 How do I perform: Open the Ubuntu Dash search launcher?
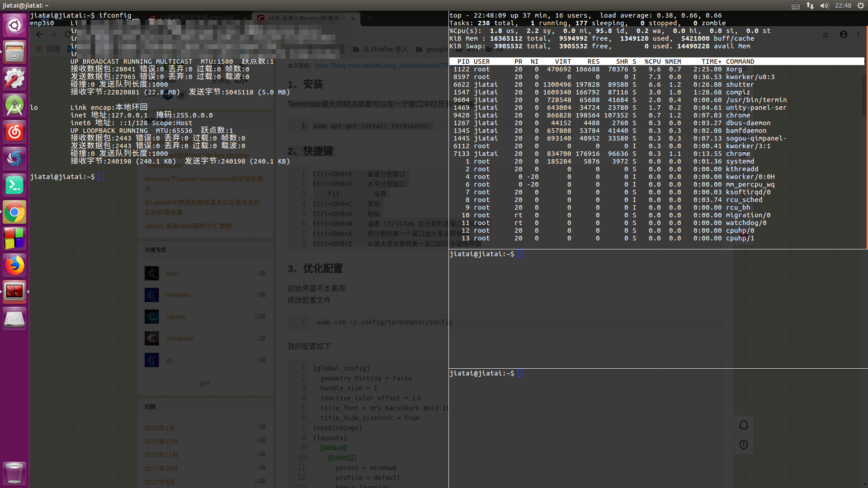[14, 25]
